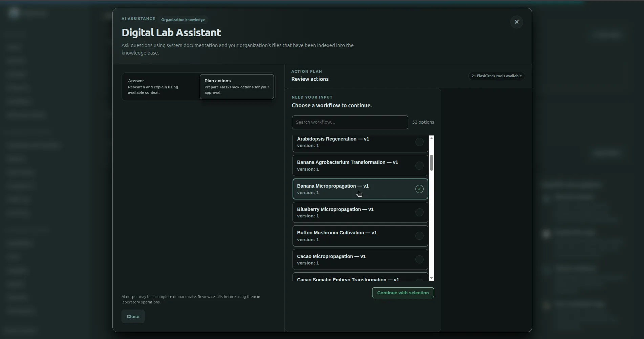The width and height of the screenshot is (644, 339).
Task: Select the Cacao Micropropagation radio circle
Action: click(x=419, y=259)
